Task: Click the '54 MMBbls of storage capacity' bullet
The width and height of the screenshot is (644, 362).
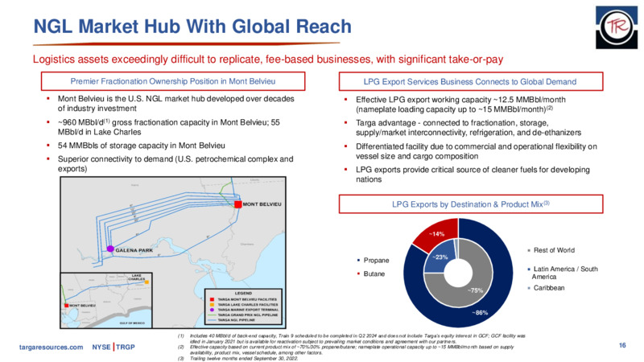Action: pyautogui.click(x=142, y=146)
